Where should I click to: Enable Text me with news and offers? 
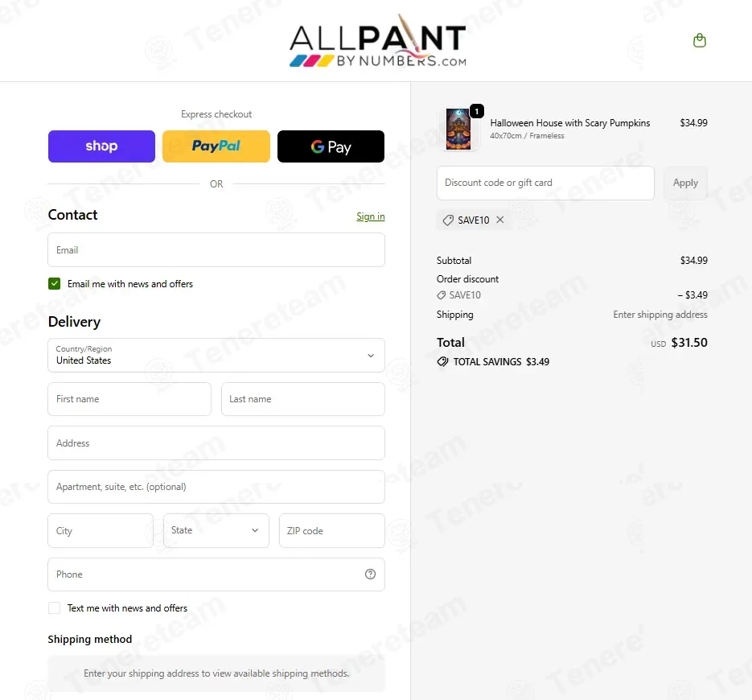coord(54,608)
